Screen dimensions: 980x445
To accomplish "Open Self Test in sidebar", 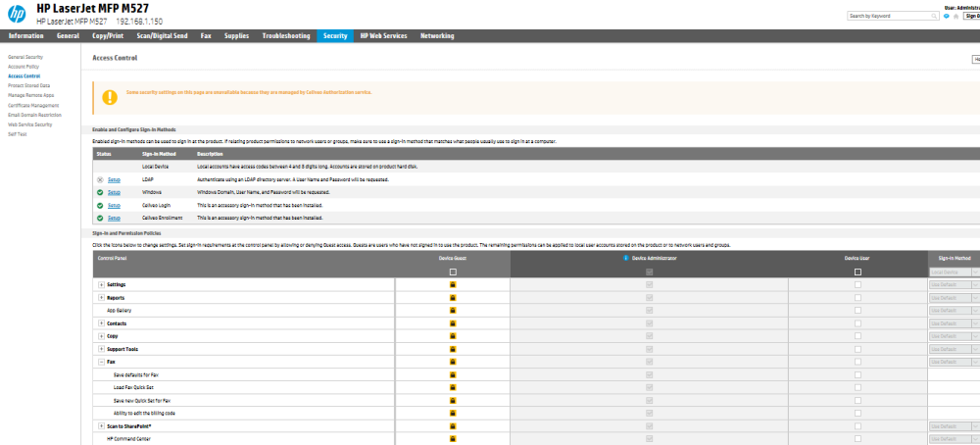I will click(x=17, y=134).
